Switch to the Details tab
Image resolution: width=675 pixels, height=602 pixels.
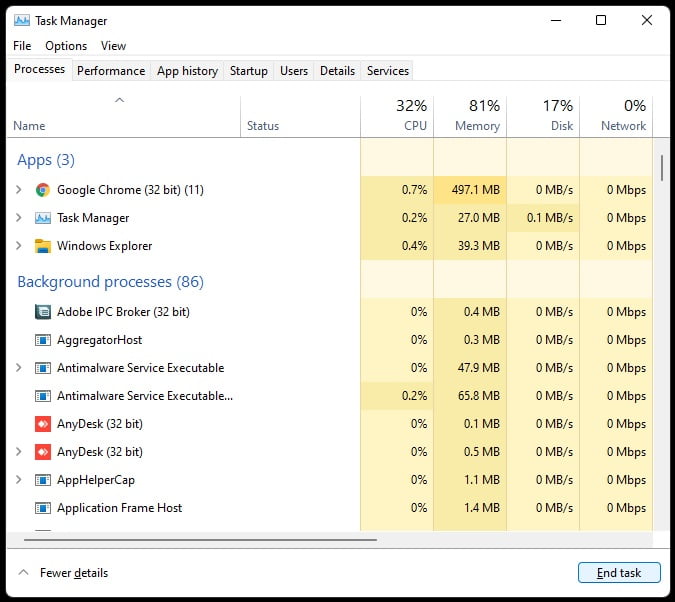(x=337, y=71)
